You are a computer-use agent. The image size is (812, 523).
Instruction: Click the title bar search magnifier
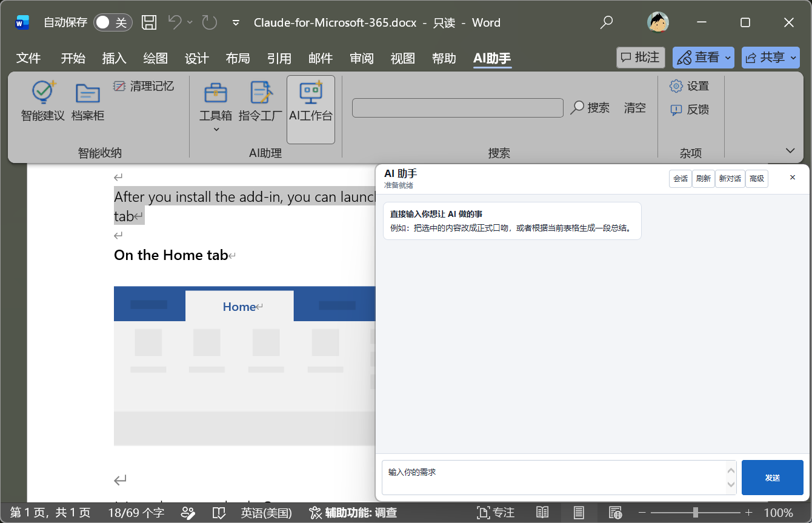(607, 23)
